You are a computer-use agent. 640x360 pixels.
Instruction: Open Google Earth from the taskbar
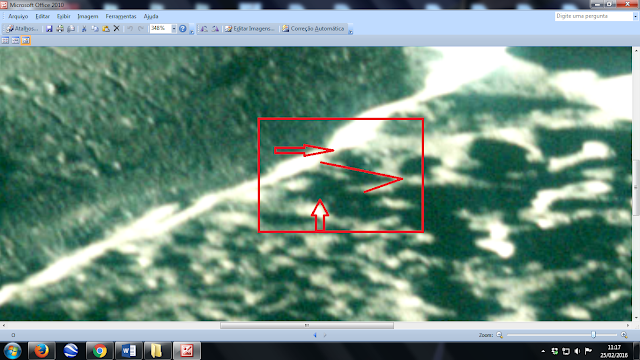pos(71,351)
